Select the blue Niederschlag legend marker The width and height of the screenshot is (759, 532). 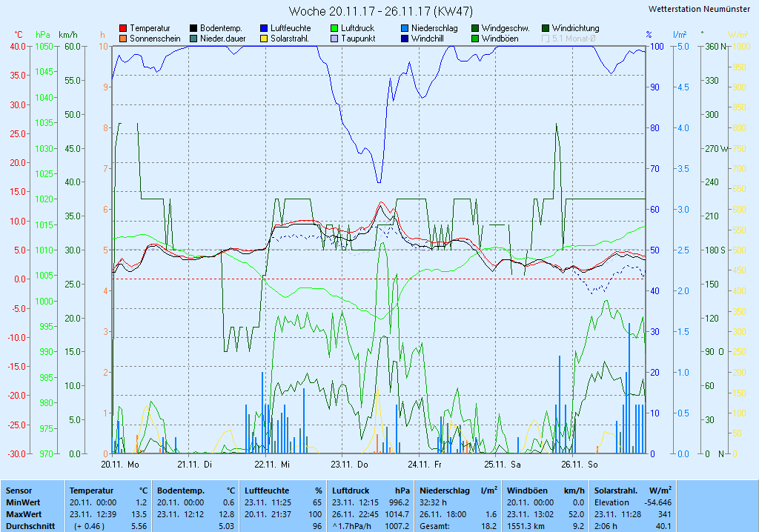coord(405,28)
